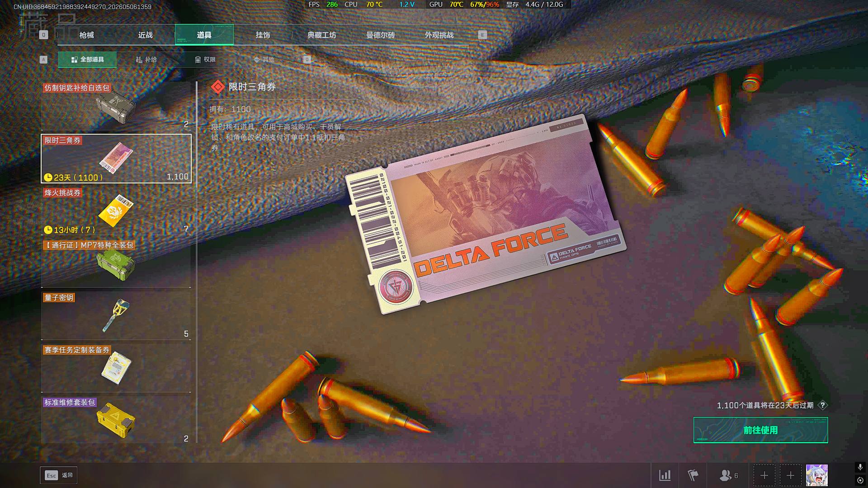
Task: Select the MP7特种全装包 item
Action: 116,263
